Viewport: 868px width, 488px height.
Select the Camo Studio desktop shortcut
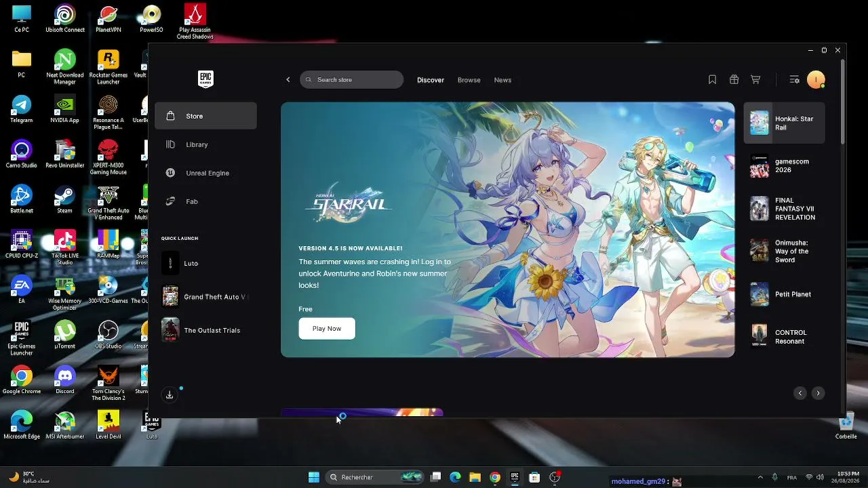point(21,155)
